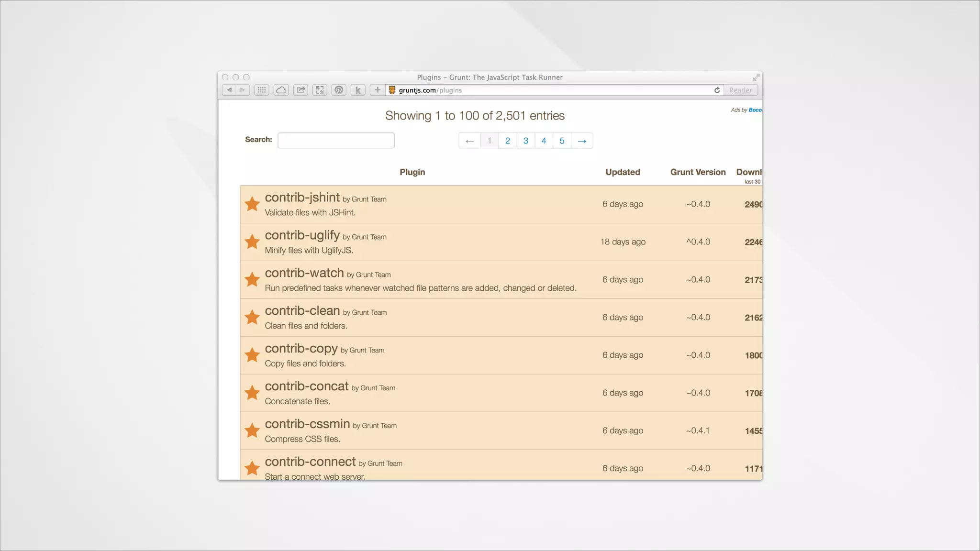Screen dimensions: 980x551
Task: Sort by the Grunt Version column header
Action: coord(698,172)
